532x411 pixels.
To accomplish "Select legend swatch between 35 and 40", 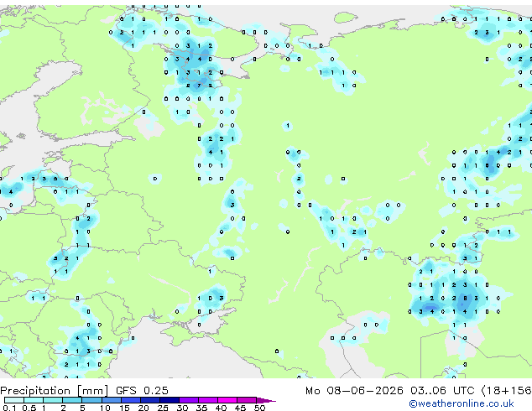I will [208, 400].
